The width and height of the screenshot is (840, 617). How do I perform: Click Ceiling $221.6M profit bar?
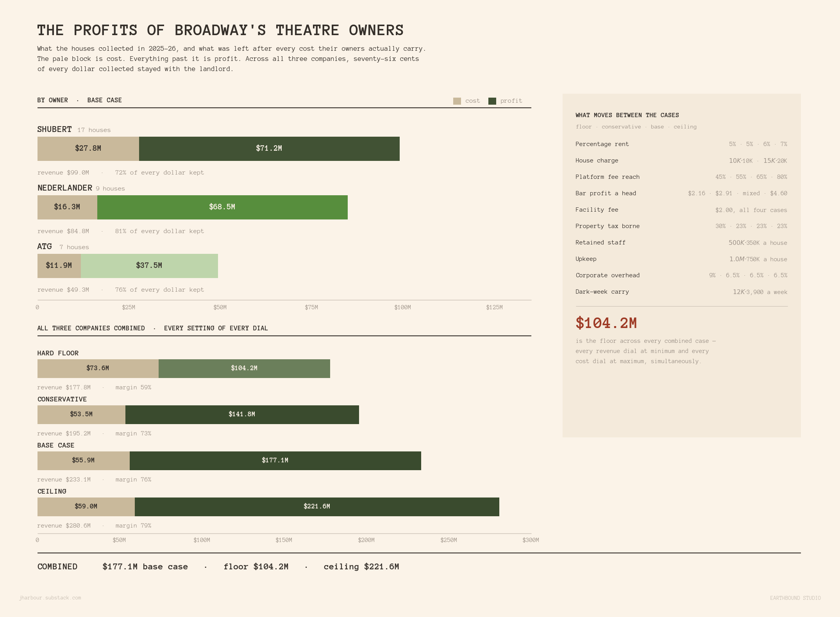tap(317, 507)
